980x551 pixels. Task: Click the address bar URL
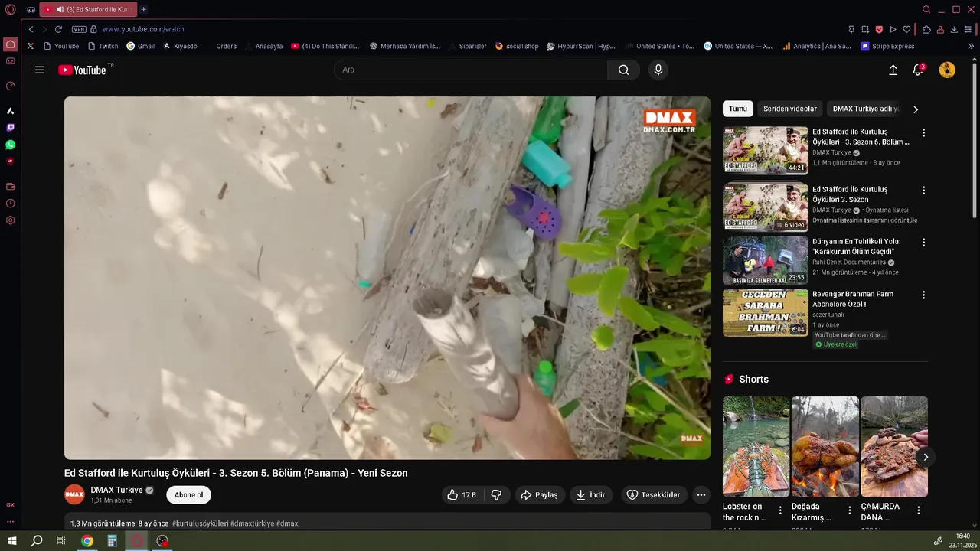[x=142, y=29]
